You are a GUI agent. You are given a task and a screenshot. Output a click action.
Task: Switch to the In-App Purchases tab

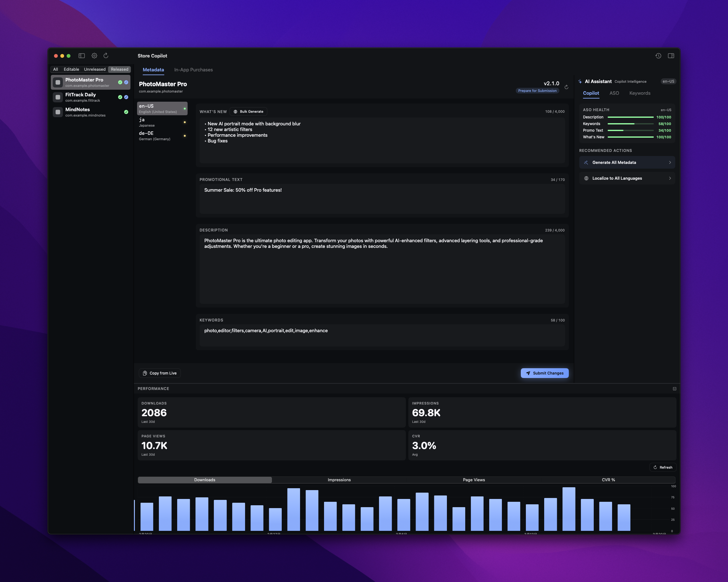click(193, 69)
